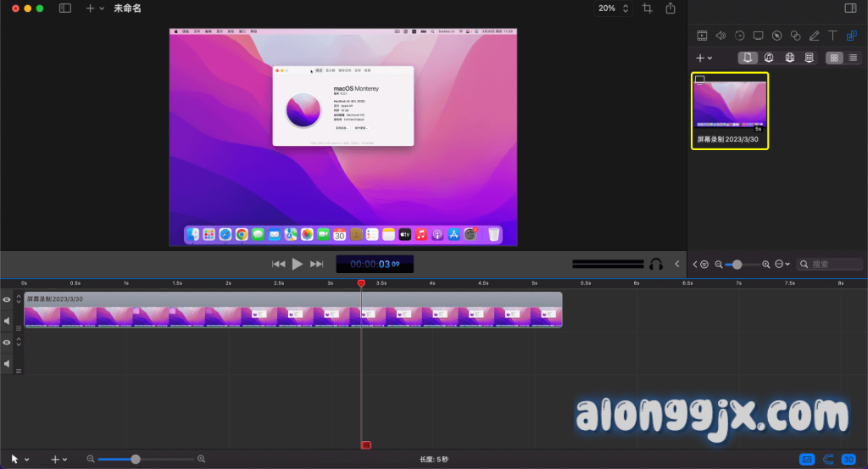The image size is (868, 469).
Task: Click the timeline zoom slider handle
Action: (136, 459)
